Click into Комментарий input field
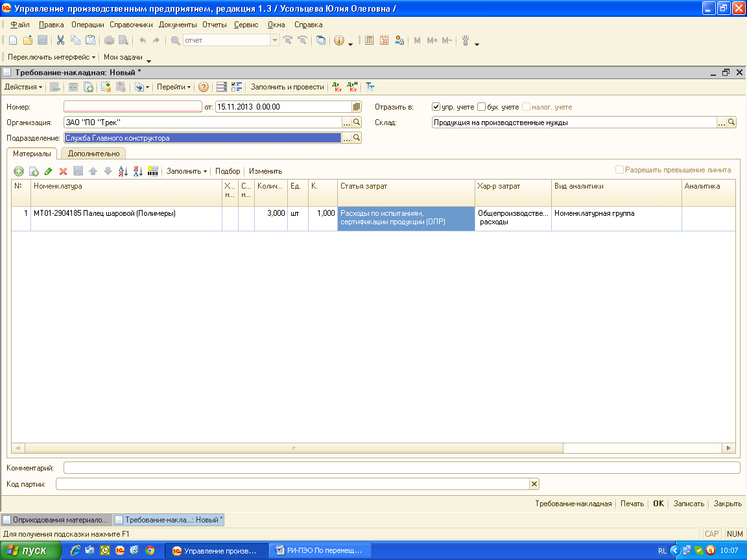The height and width of the screenshot is (560, 747). coord(401,468)
